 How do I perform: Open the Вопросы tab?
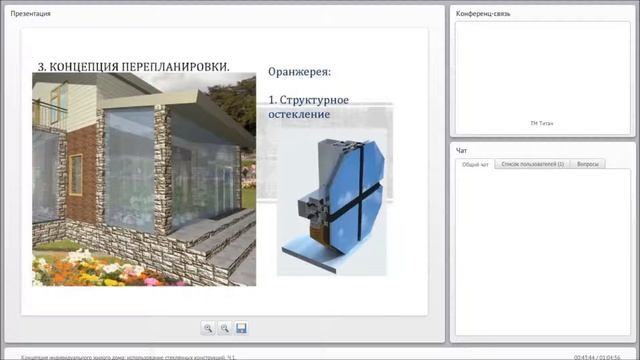(588, 164)
